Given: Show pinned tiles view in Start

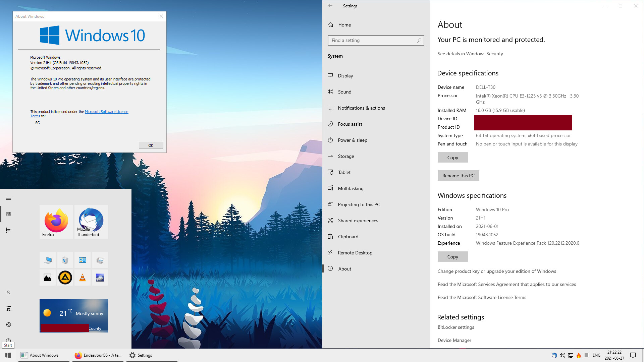Looking at the screenshot, I should click(x=8, y=214).
